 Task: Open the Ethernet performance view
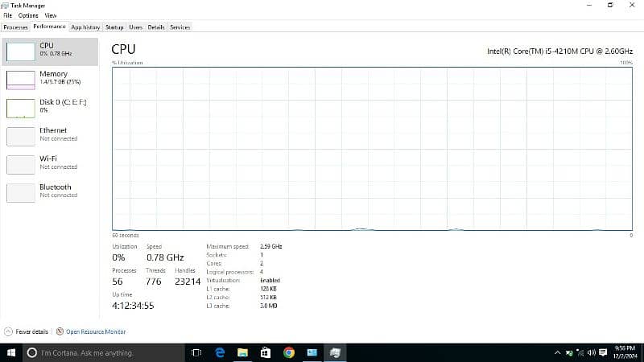coord(48,134)
